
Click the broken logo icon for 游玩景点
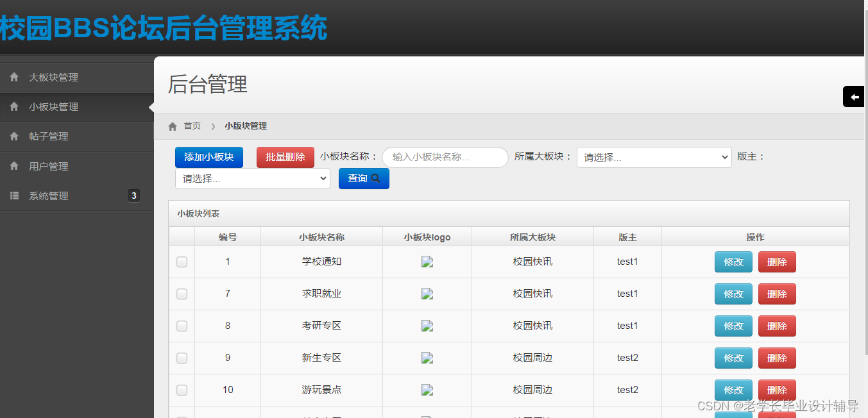pyautogui.click(x=427, y=390)
